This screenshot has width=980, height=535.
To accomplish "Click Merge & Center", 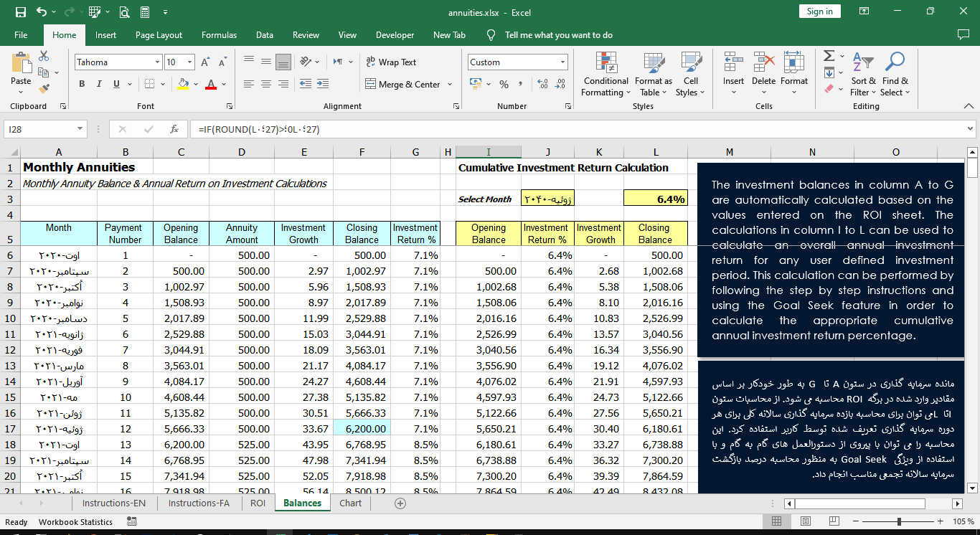I will [x=403, y=84].
